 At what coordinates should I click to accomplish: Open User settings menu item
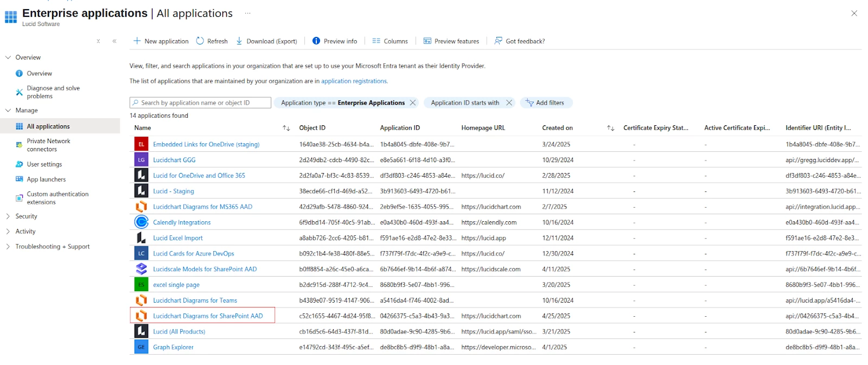[x=44, y=164]
